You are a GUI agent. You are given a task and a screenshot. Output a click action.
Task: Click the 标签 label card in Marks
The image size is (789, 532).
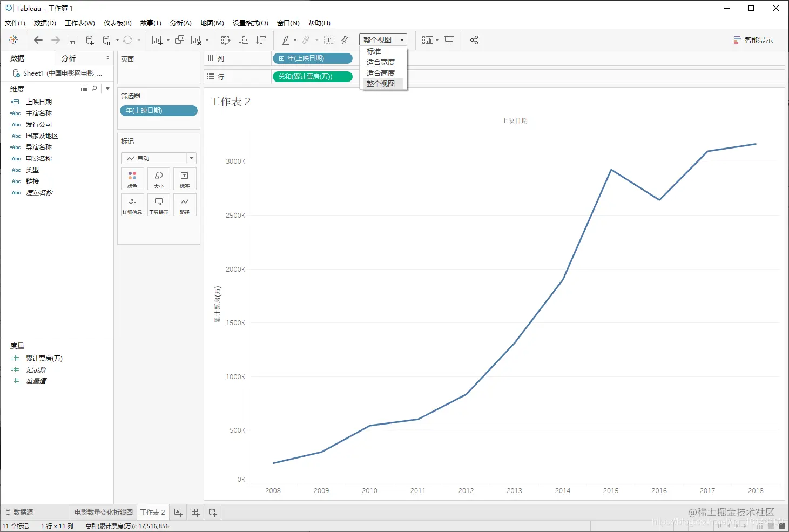click(185, 179)
